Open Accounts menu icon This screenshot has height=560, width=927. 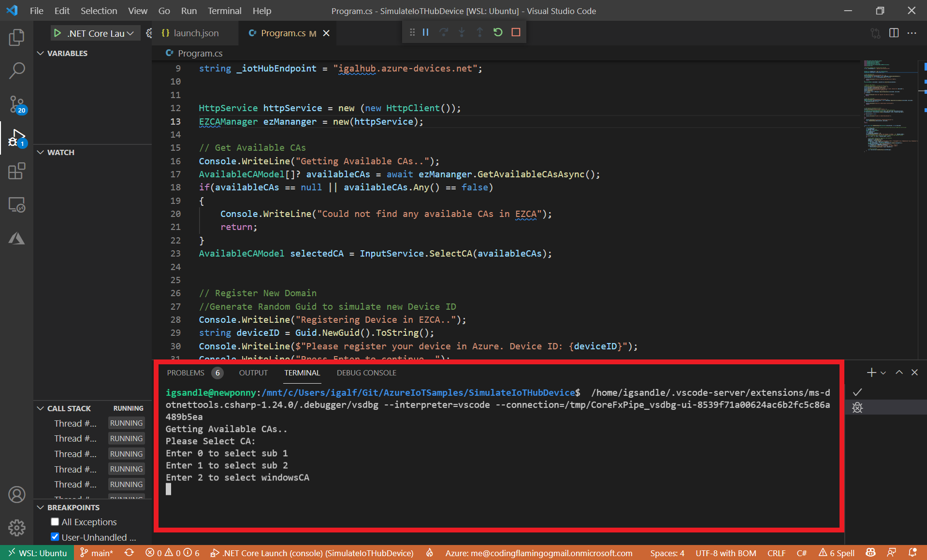(16, 494)
